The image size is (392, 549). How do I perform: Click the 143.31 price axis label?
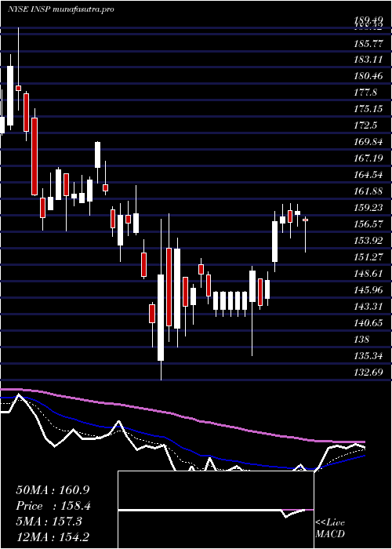(368, 307)
